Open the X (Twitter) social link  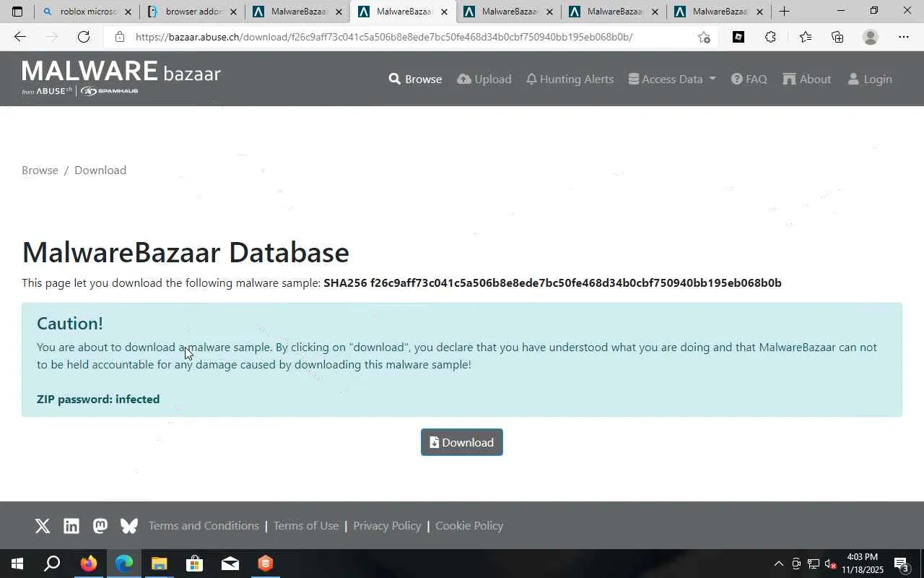(x=43, y=526)
